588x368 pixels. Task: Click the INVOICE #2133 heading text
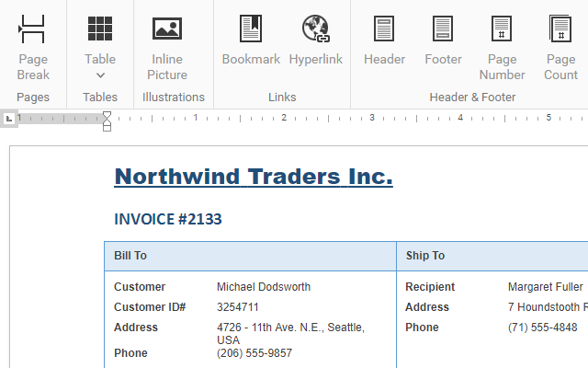(168, 219)
